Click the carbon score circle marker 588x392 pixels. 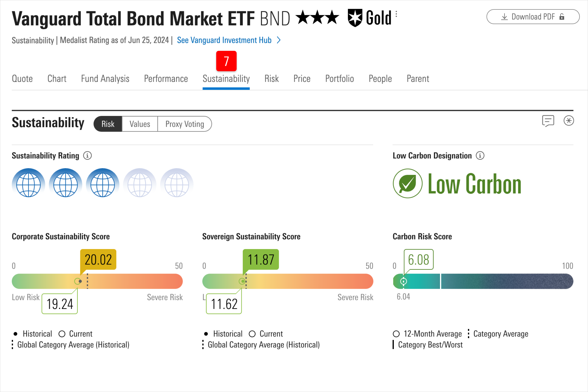click(x=403, y=282)
